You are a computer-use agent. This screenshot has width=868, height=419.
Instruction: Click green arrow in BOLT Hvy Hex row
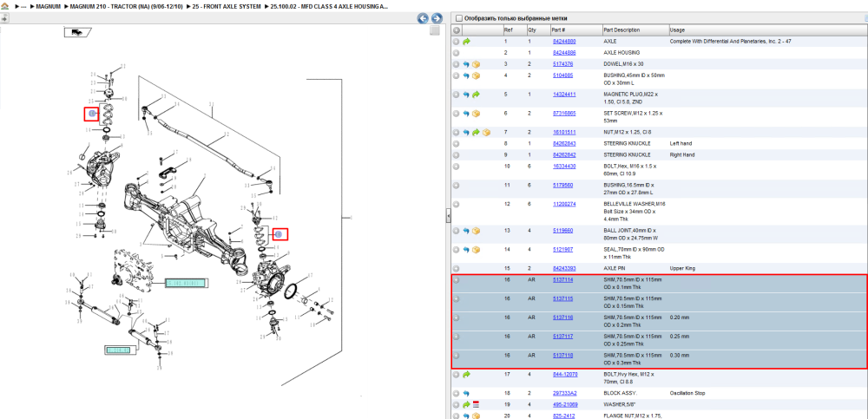[x=466, y=375]
